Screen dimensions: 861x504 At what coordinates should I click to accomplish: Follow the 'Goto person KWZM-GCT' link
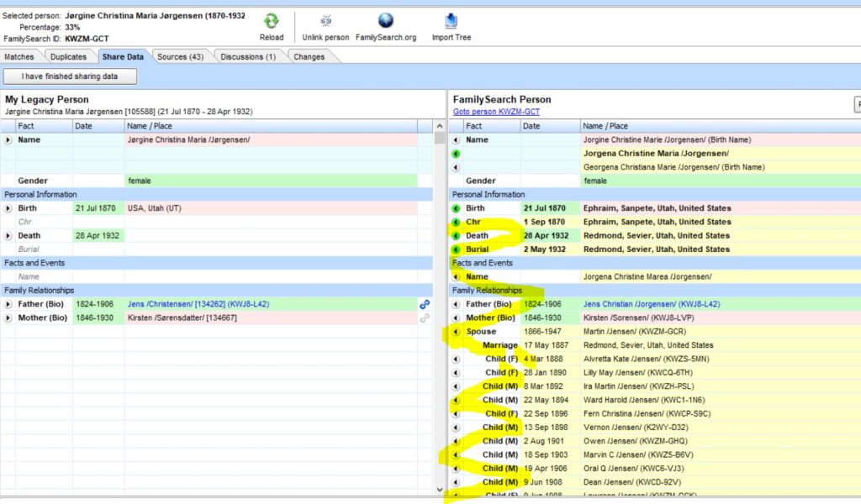[x=496, y=112]
